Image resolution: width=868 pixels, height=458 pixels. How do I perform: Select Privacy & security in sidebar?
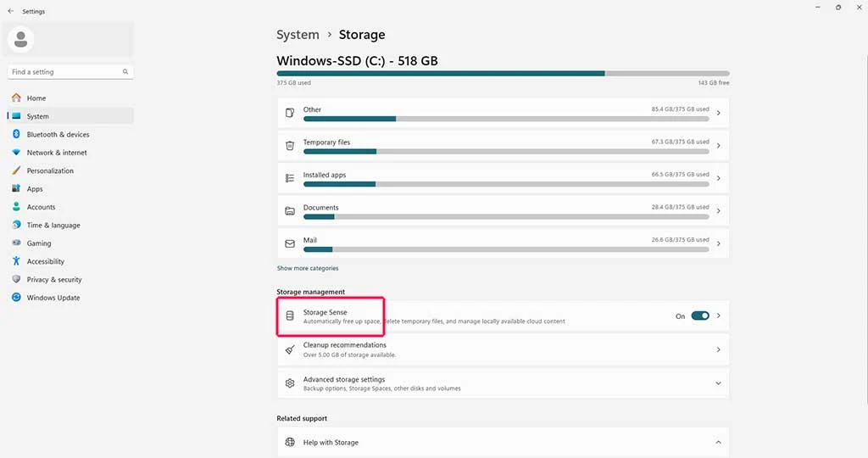54,280
